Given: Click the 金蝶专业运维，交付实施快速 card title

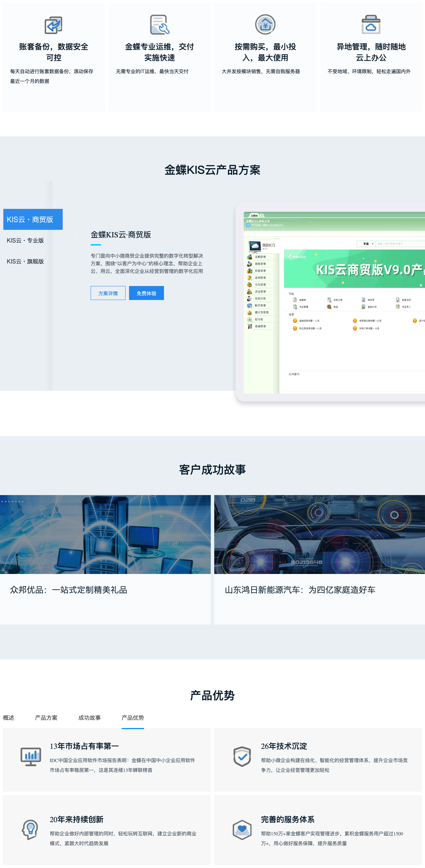Looking at the screenshot, I should click(159, 52).
